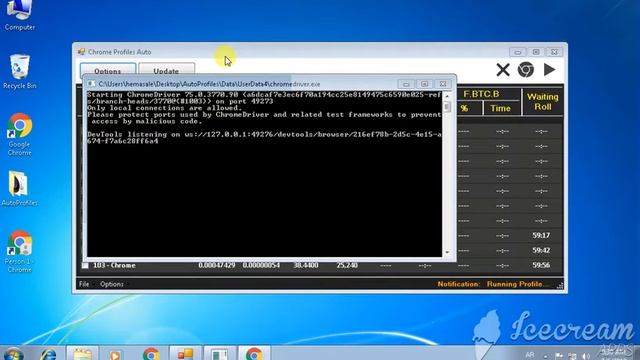
Task: Minimize the Chrome Profiles Auto window
Action: tap(518, 52)
